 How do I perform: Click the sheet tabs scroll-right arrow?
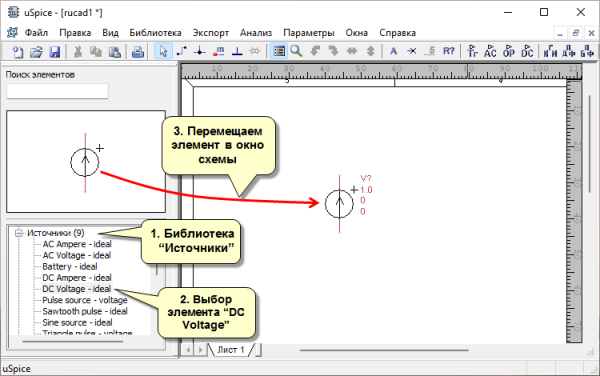pos(200,350)
